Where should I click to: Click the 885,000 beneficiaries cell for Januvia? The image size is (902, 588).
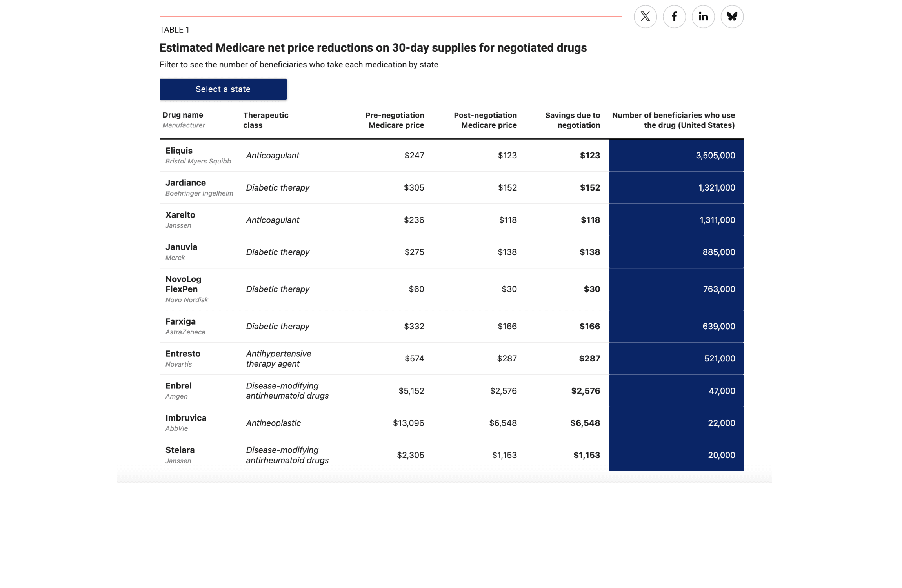(x=676, y=252)
